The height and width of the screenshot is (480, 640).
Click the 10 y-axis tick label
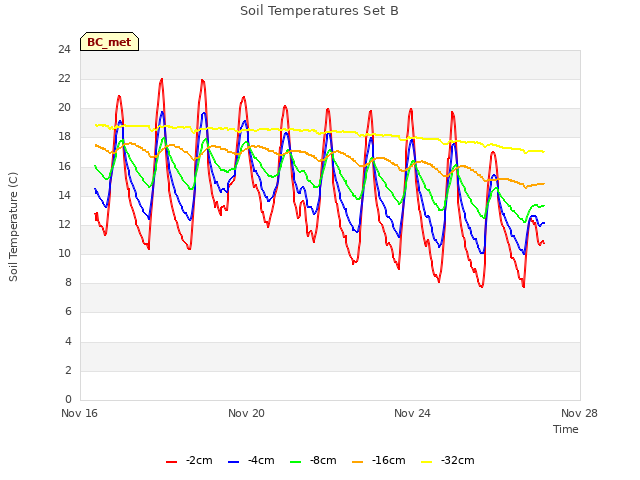64,253
